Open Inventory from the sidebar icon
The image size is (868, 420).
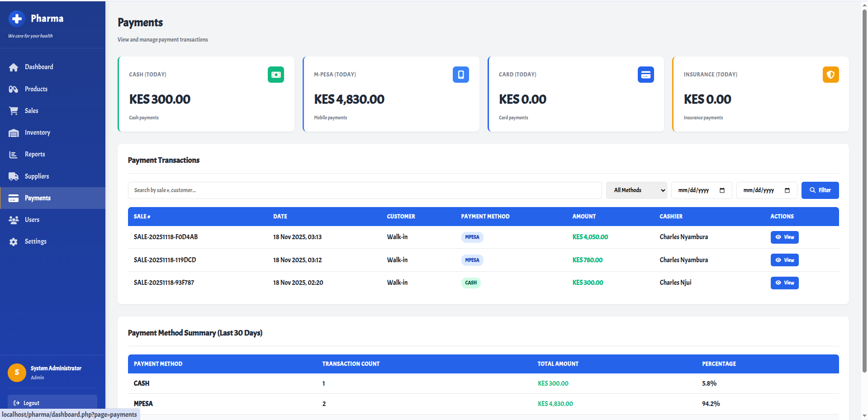pyautogui.click(x=14, y=132)
